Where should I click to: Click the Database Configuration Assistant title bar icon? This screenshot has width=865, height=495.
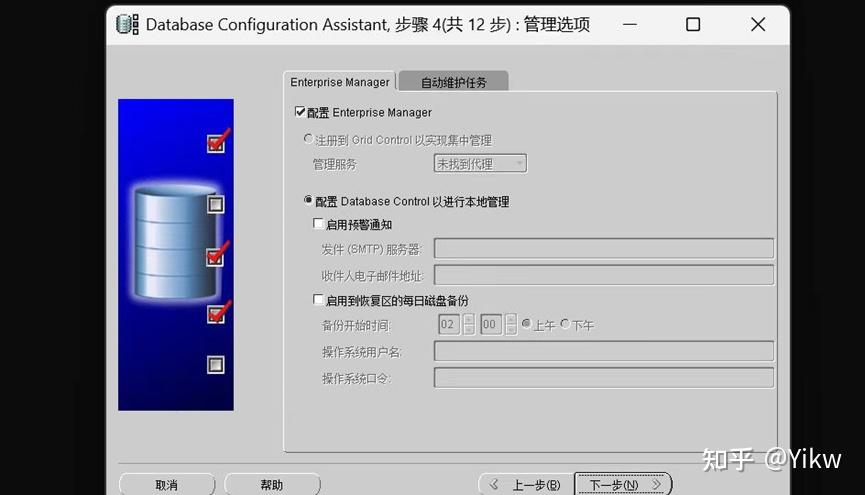(127, 24)
